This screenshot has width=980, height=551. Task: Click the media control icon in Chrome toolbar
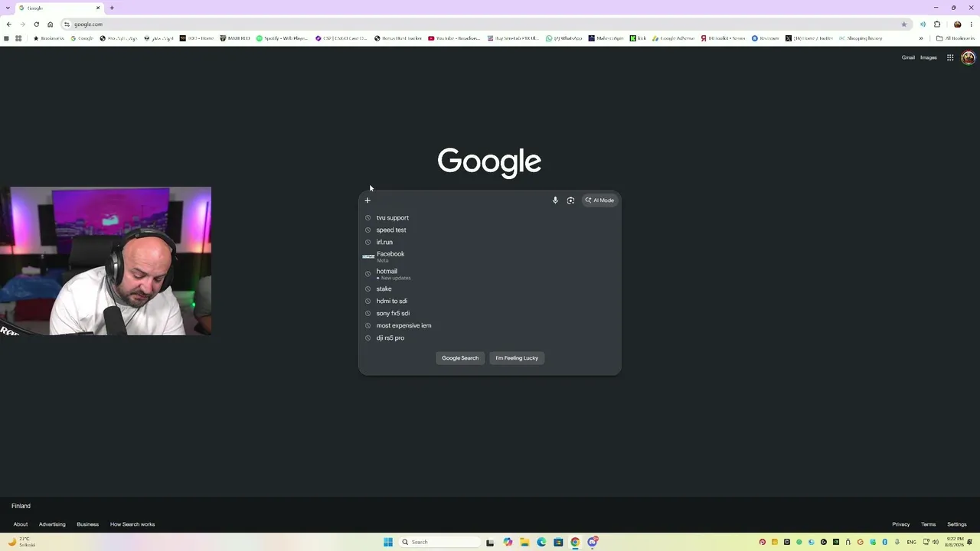(923, 24)
